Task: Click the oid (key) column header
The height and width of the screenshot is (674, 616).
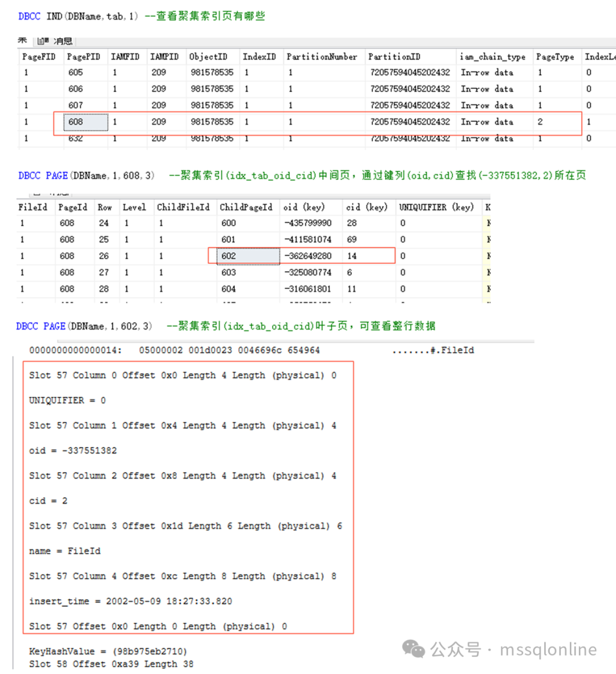Action: point(303,207)
